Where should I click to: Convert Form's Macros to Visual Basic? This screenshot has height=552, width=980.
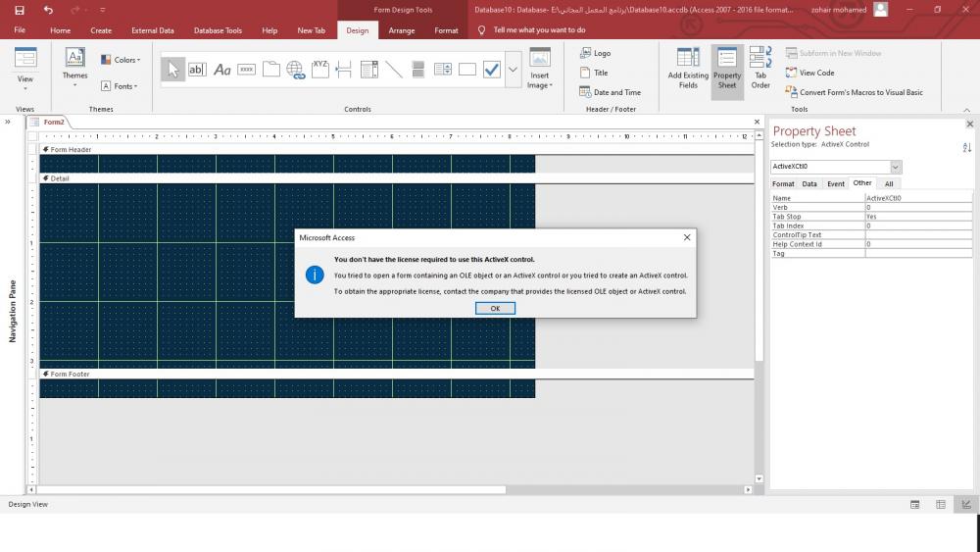pyautogui.click(x=854, y=92)
